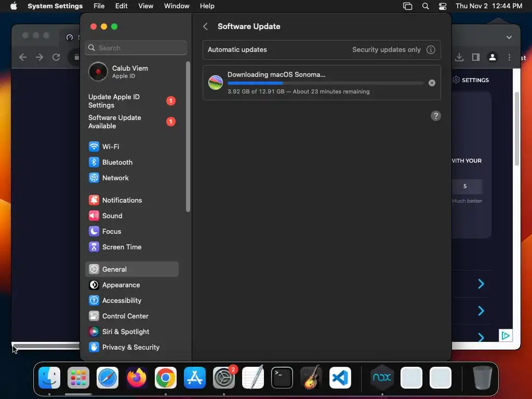Viewport: 532px width, 399px height.
Task: Click Update Apple ID Settings notice
Action: pos(131,101)
